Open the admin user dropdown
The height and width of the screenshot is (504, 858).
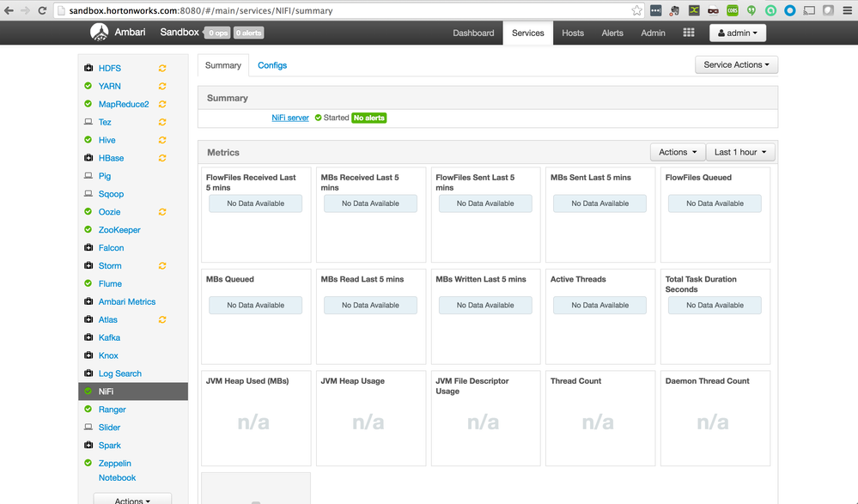click(737, 33)
